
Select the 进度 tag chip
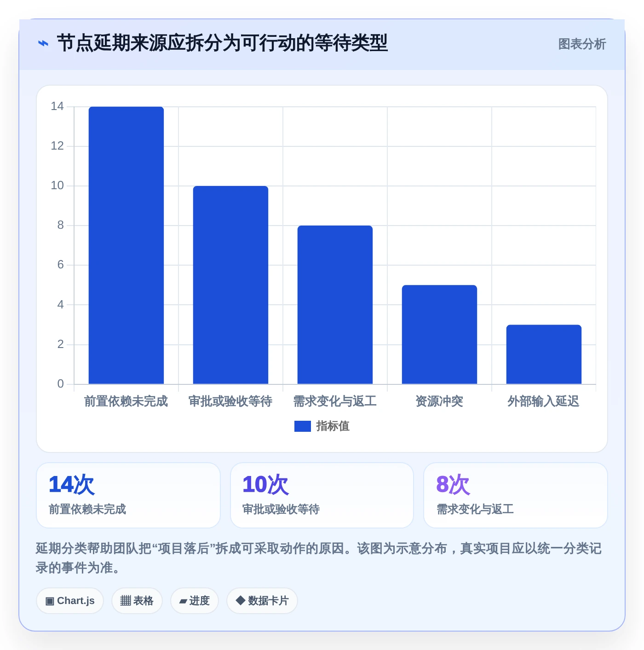click(x=195, y=601)
